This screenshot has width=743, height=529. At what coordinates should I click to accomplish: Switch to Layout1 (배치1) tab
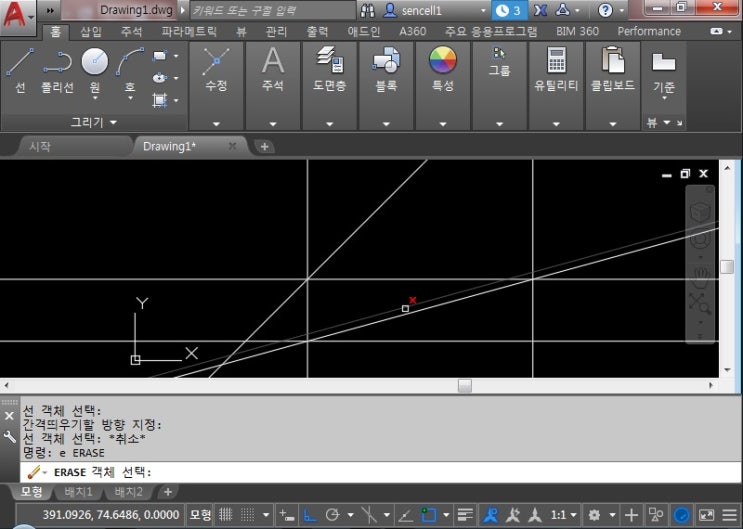[78, 492]
